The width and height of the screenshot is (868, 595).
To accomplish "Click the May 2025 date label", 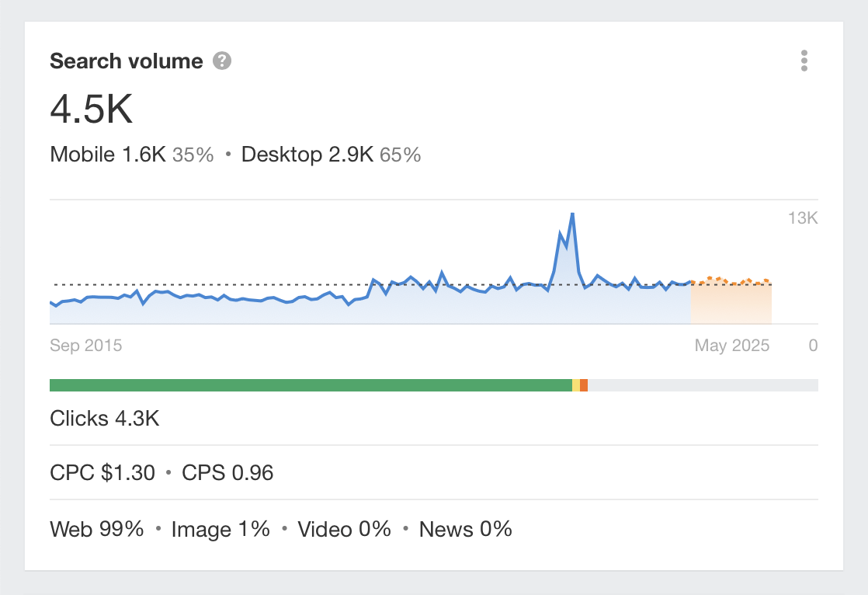I will click(x=731, y=345).
